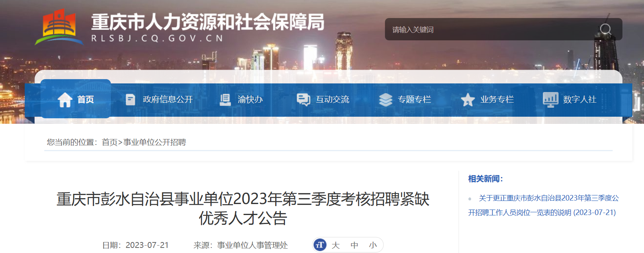
Task: Click the 数字人社 chart icon
Action: click(551, 99)
